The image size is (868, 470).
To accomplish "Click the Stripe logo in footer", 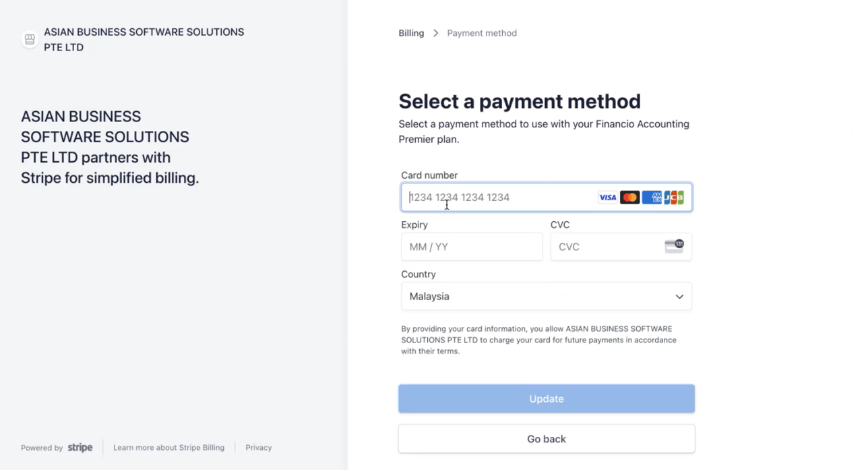I will pyautogui.click(x=80, y=448).
